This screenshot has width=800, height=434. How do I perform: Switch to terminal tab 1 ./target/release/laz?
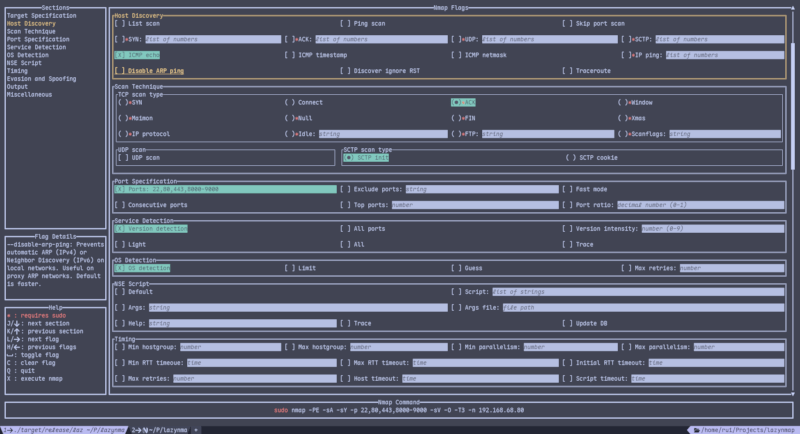click(x=64, y=430)
